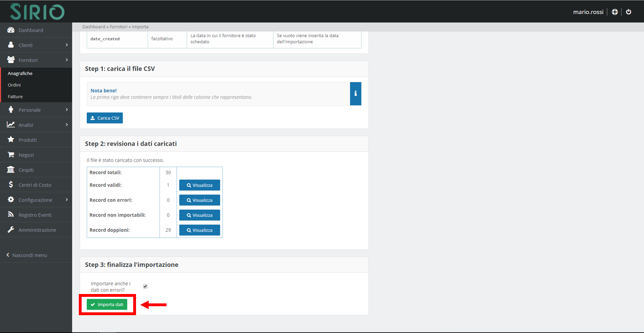Click the Centri di Costo dollar icon
644x333 pixels.
click(11, 185)
